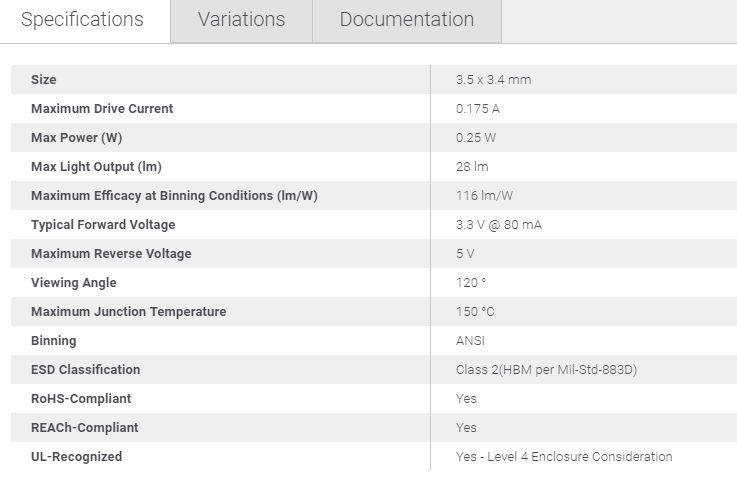Click the 3.3 V @ 80 mA value

coord(499,225)
